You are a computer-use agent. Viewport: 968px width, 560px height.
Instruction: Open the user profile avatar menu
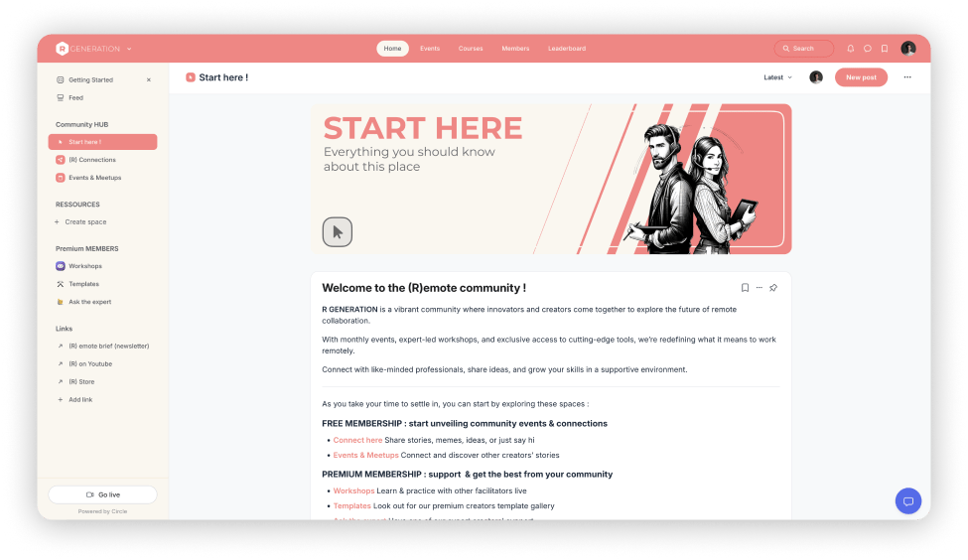point(908,49)
